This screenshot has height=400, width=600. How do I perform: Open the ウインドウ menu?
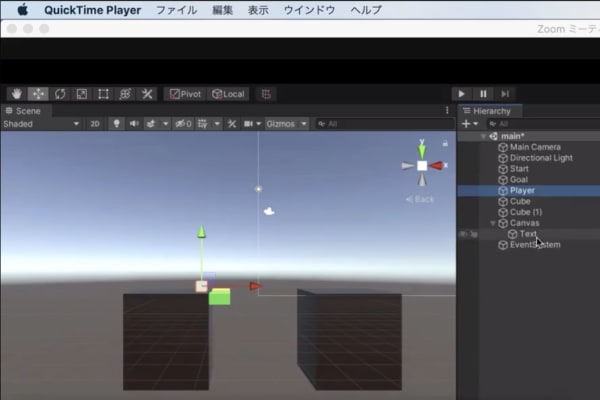tap(310, 10)
